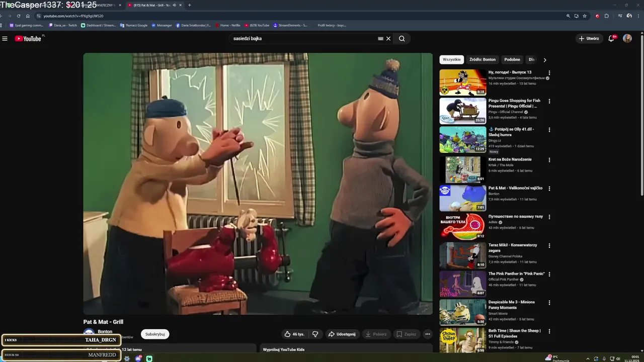Open the Pink Panther Pink Panic thumbnail

coord(463,284)
